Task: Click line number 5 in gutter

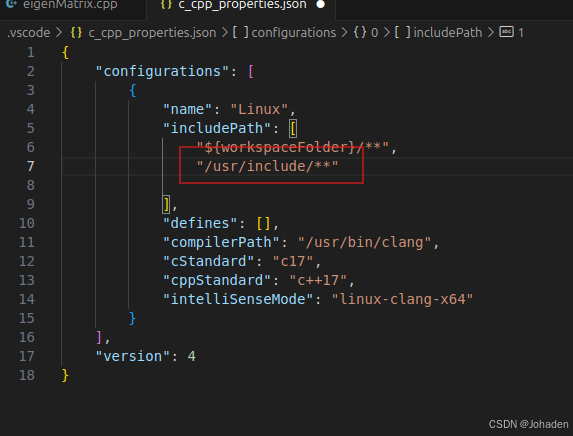Action: click(x=31, y=128)
